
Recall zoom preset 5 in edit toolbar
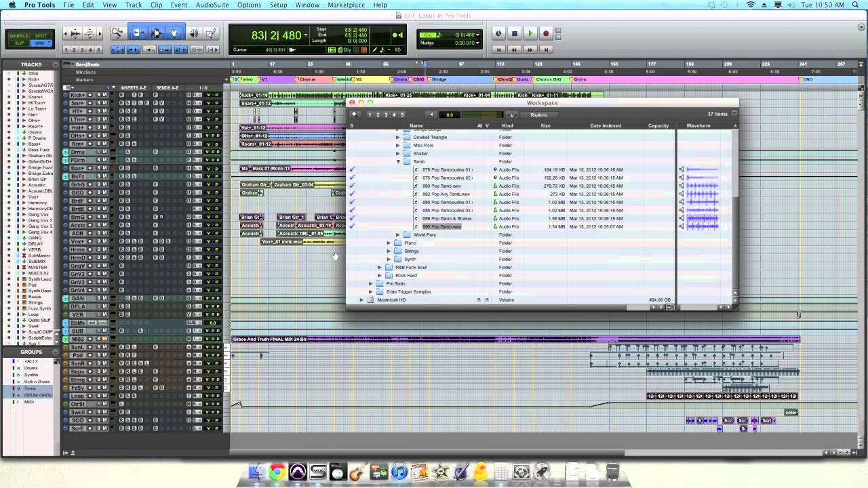[x=99, y=49]
